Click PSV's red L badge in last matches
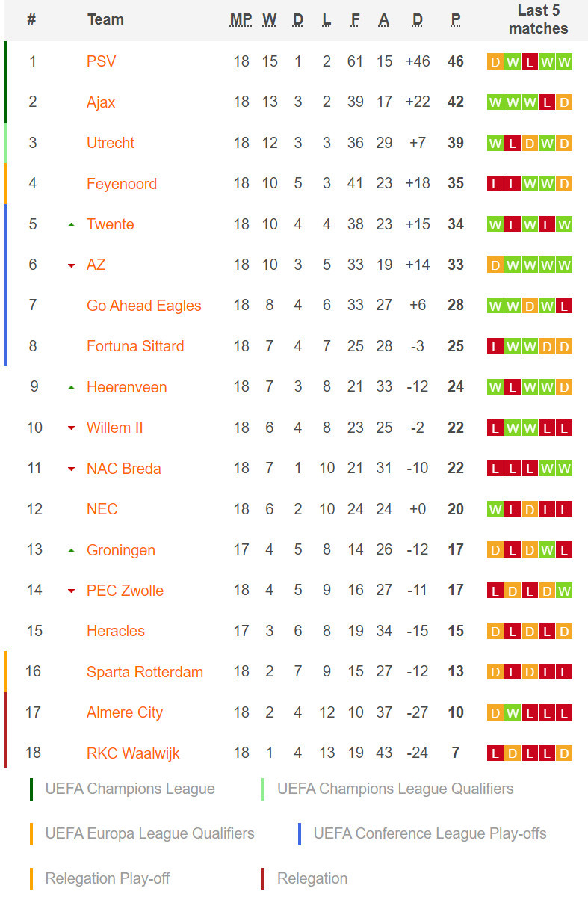 pyautogui.click(x=529, y=61)
